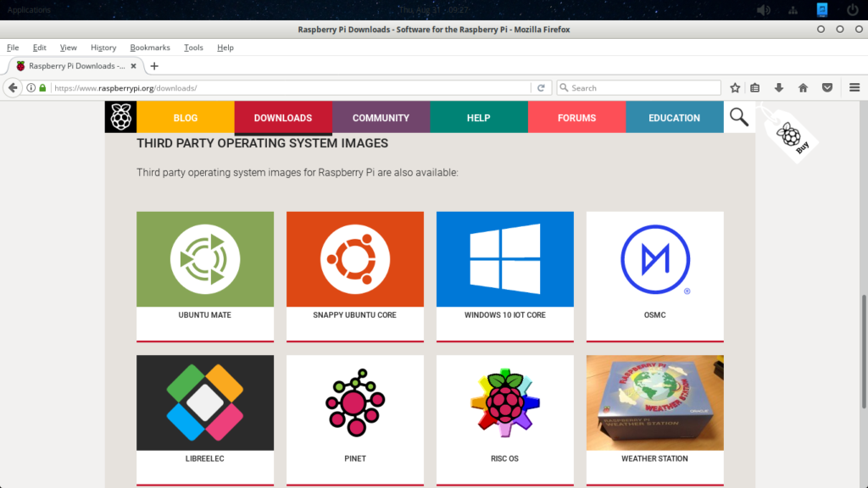Open site information icon in address bar

click(x=31, y=88)
